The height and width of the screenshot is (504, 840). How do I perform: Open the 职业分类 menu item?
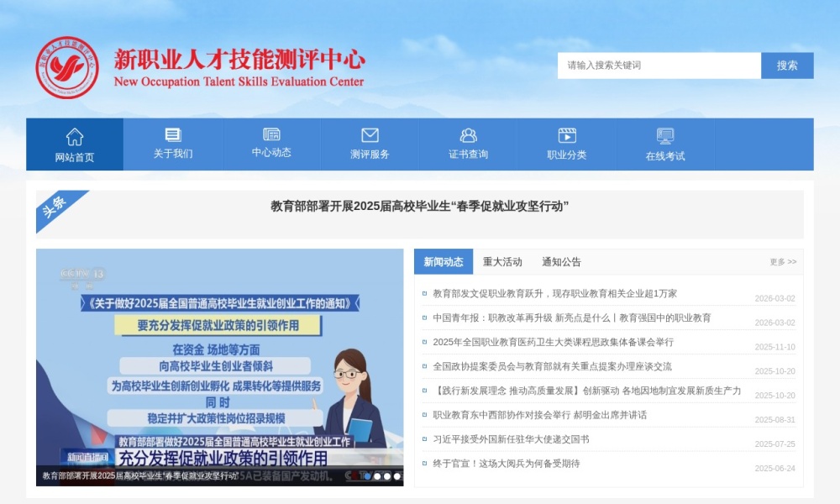point(567,144)
